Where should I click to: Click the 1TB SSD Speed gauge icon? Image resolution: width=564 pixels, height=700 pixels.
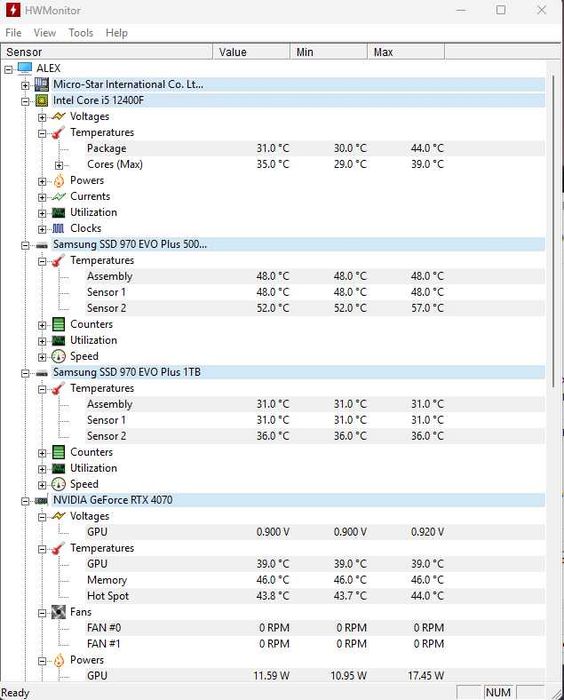(58, 484)
